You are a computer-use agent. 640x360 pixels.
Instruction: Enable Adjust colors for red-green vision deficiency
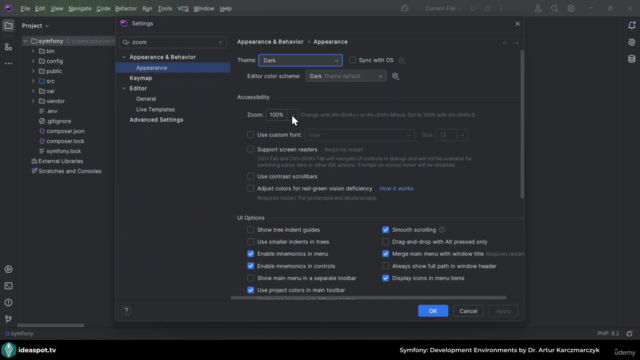251,189
